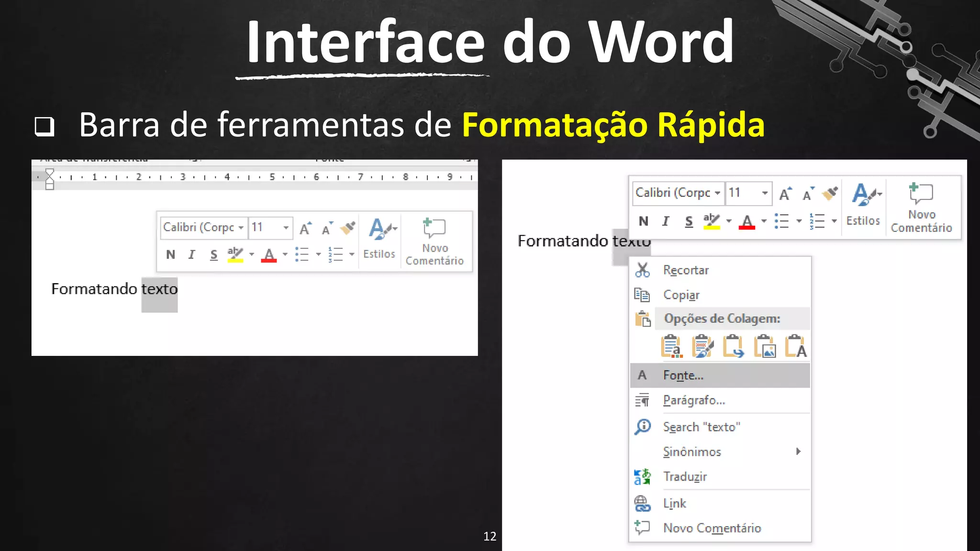Apply red font color in right mini toolbar
Screen dimensions: 980x551
[747, 221]
